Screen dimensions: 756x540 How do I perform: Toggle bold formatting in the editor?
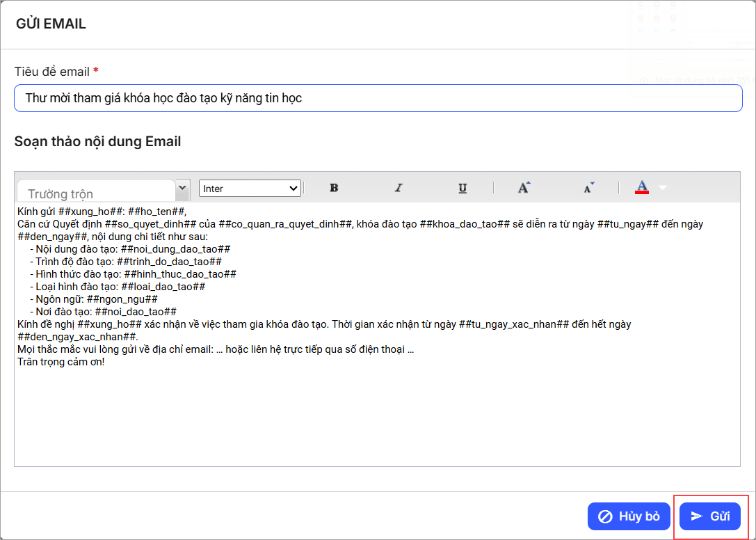point(334,188)
